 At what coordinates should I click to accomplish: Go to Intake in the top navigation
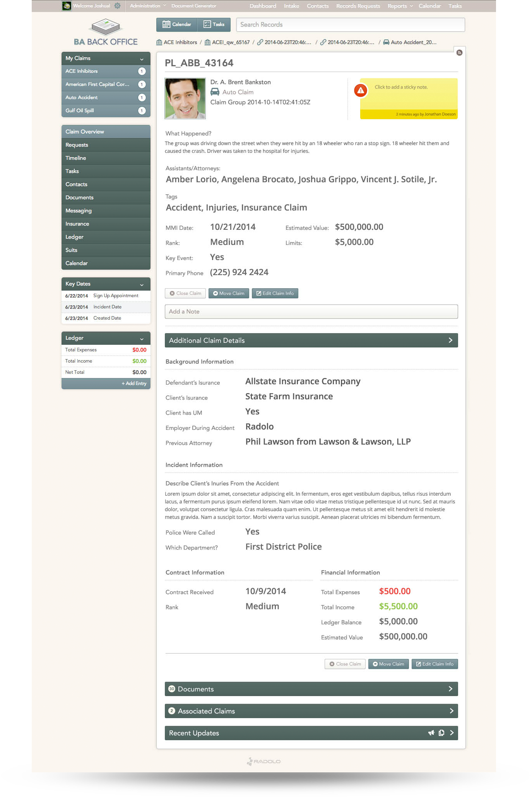click(x=291, y=6)
